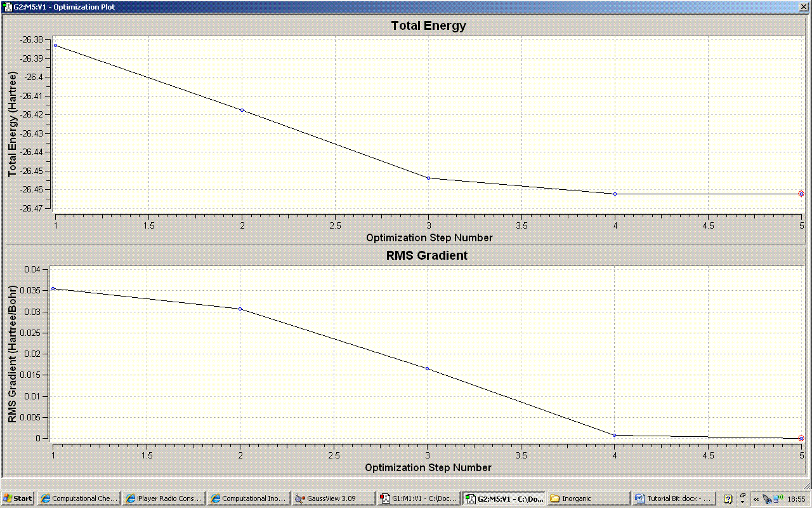Image resolution: width=812 pixels, height=508 pixels.
Task: Select step 1 point on RMS Gradient plot
Action: pos(53,289)
